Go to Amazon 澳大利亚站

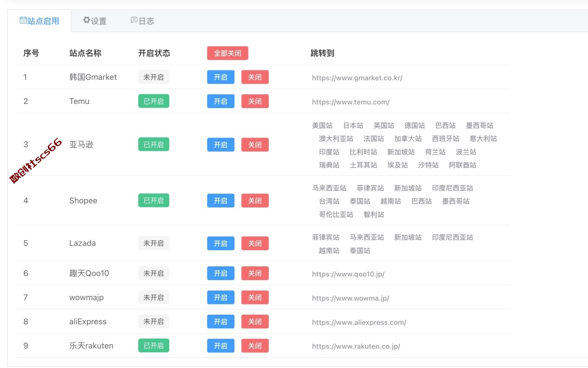[x=336, y=138]
